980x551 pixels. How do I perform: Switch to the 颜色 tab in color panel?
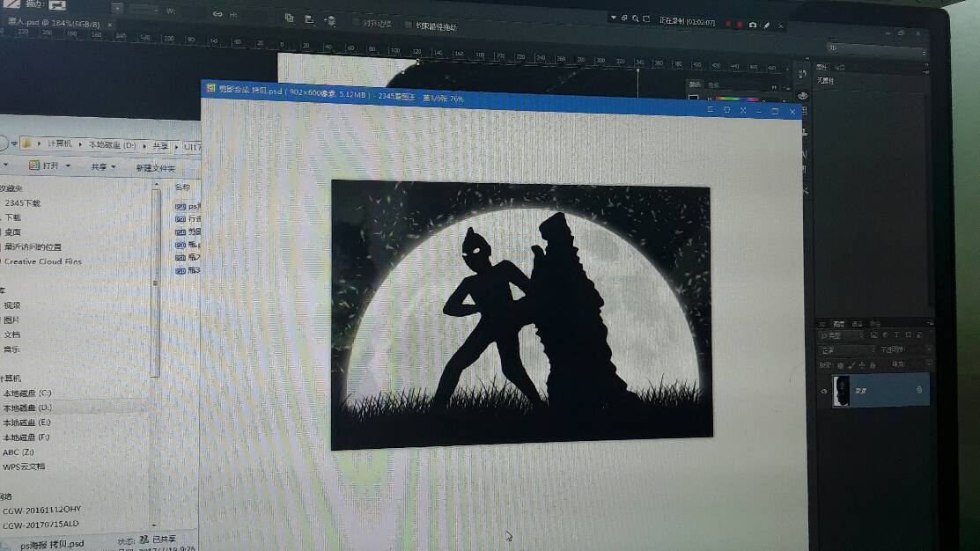click(x=695, y=84)
